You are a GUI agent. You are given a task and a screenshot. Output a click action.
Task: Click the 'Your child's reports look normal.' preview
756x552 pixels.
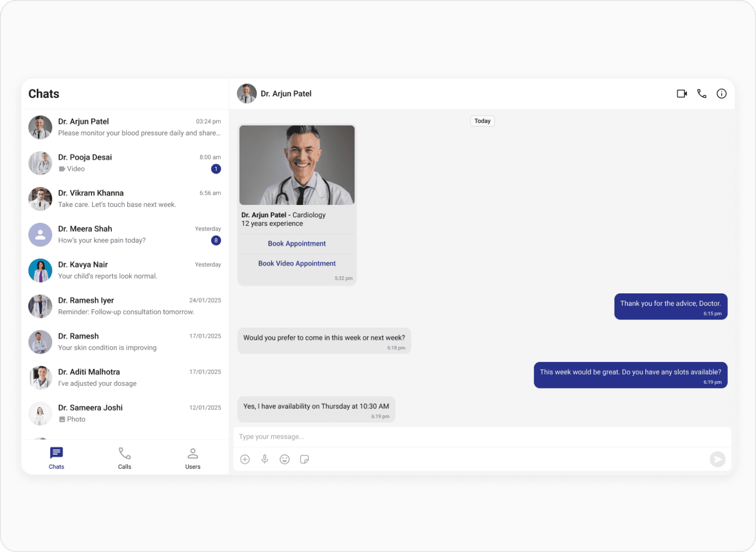pyautogui.click(x=108, y=276)
